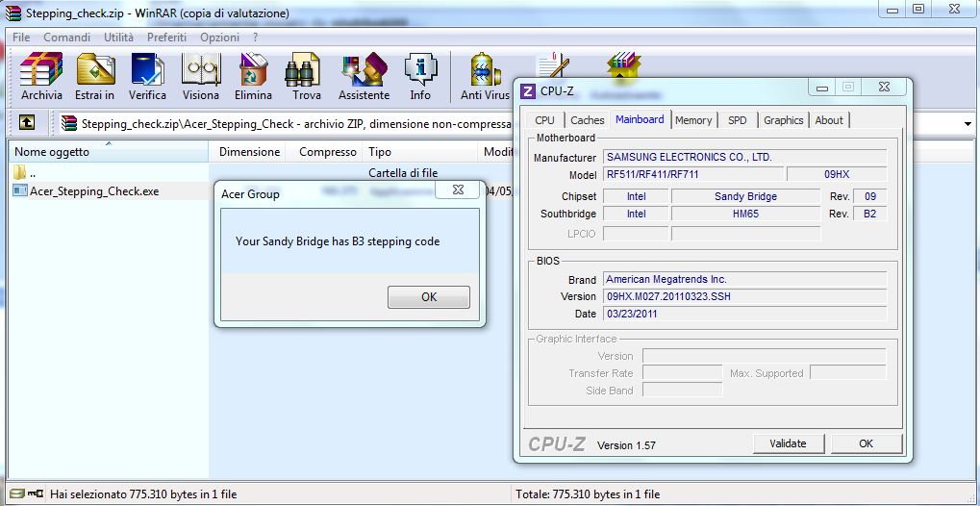The width and height of the screenshot is (980, 506).
Task: Click the CPU-Z title bar logo icon
Action: (x=528, y=91)
